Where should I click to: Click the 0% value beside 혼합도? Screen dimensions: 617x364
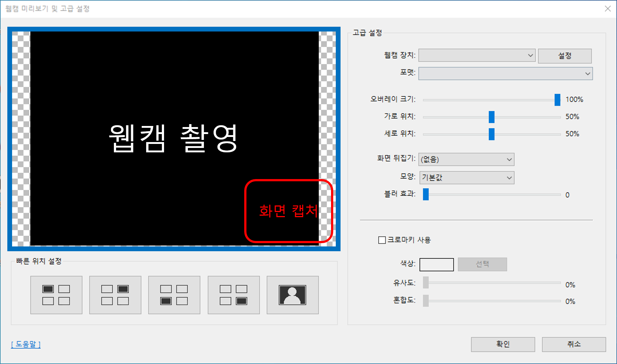[x=570, y=302]
